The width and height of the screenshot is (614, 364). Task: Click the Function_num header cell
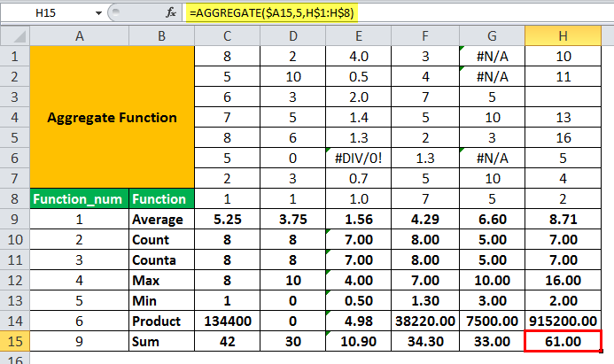click(80, 199)
